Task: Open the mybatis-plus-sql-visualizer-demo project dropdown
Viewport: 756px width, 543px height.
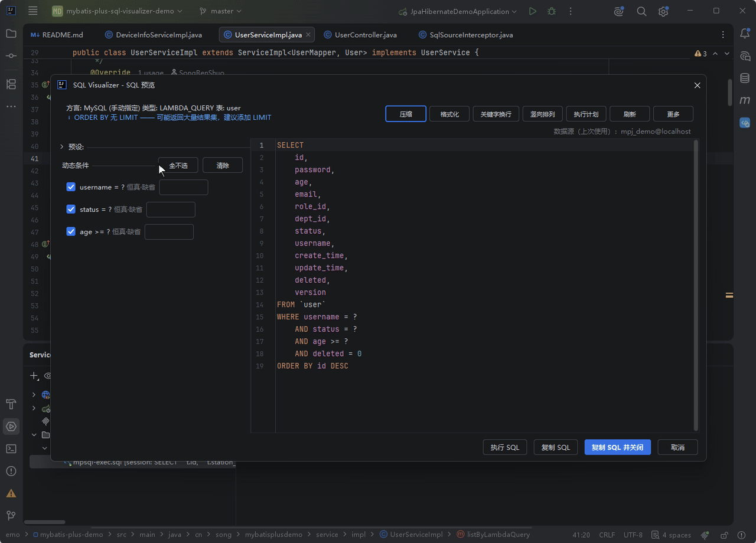Action: (x=117, y=11)
